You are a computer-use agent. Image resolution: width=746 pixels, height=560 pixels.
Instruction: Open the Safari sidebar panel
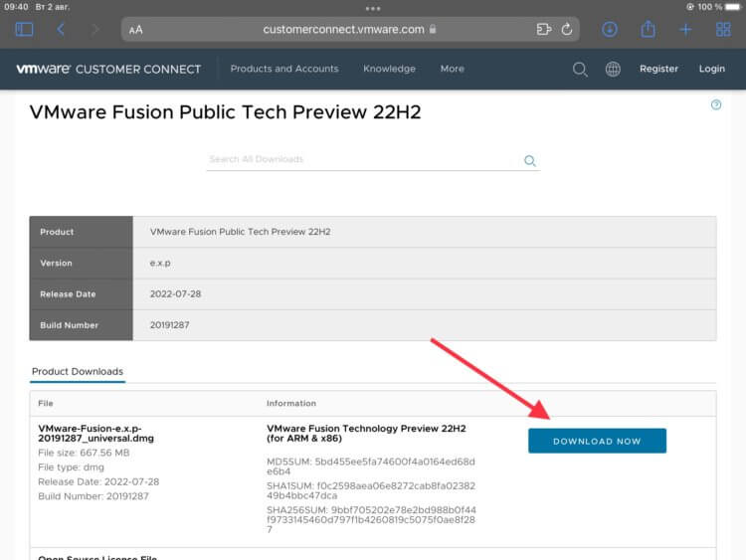pos(24,29)
